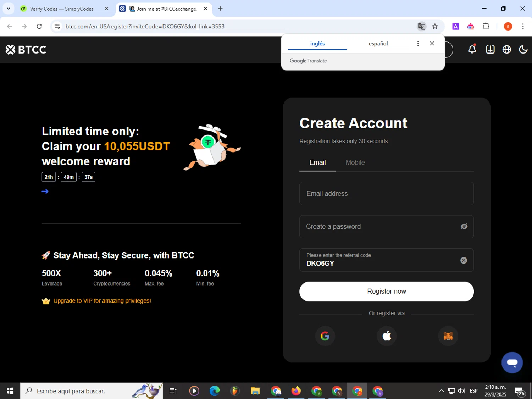Clear the referral code with X icon
The width and height of the screenshot is (532, 399).
point(464,260)
